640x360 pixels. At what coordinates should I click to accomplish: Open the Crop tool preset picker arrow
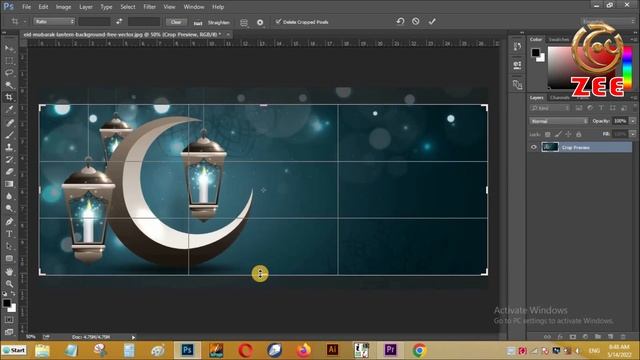tap(24, 22)
